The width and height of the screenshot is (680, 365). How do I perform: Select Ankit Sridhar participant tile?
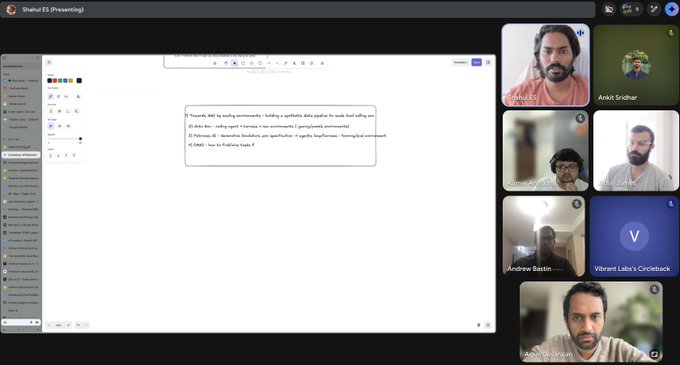[x=636, y=65]
